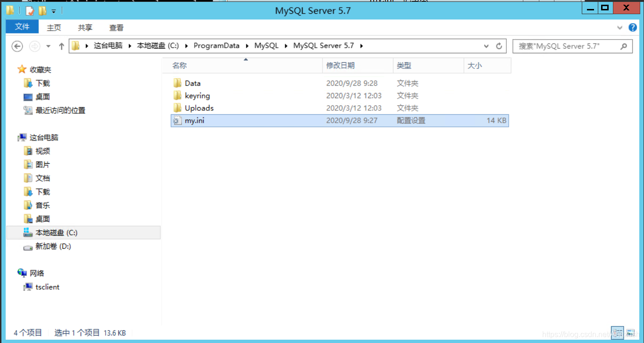Switch to the 查看 ribbon tab
644x343 pixels.
[116, 28]
